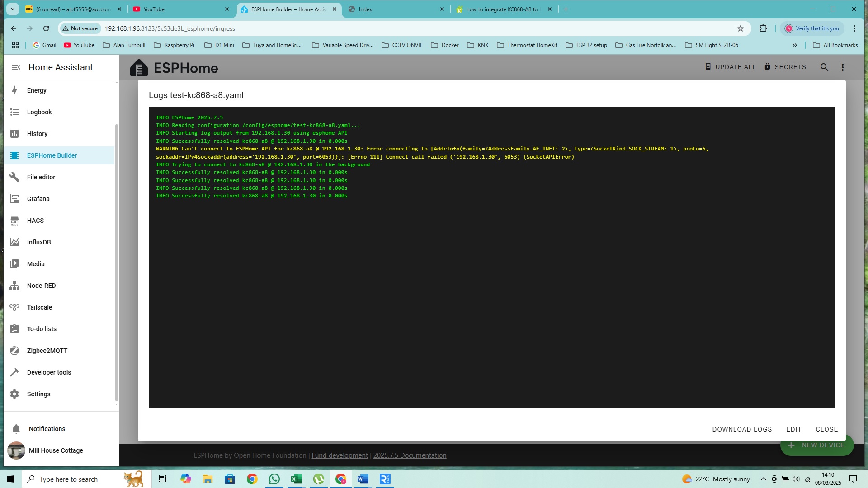The width and height of the screenshot is (868, 488).
Task: Open the 2025.7.5 Documentation link
Action: click(410, 455)
